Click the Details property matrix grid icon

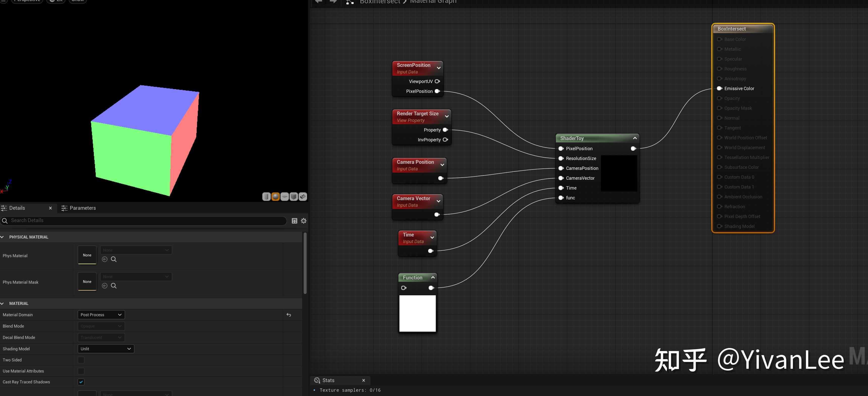tap(294, 221)
